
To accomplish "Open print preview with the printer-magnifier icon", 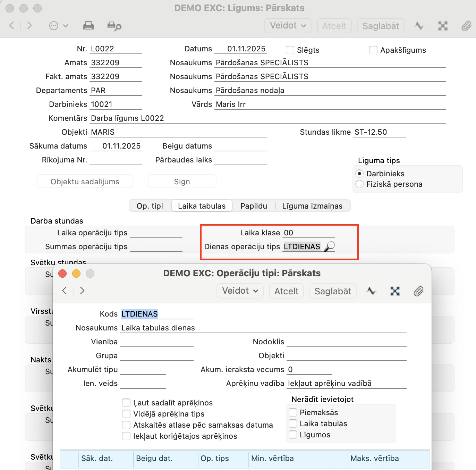I will coord(114,26).
